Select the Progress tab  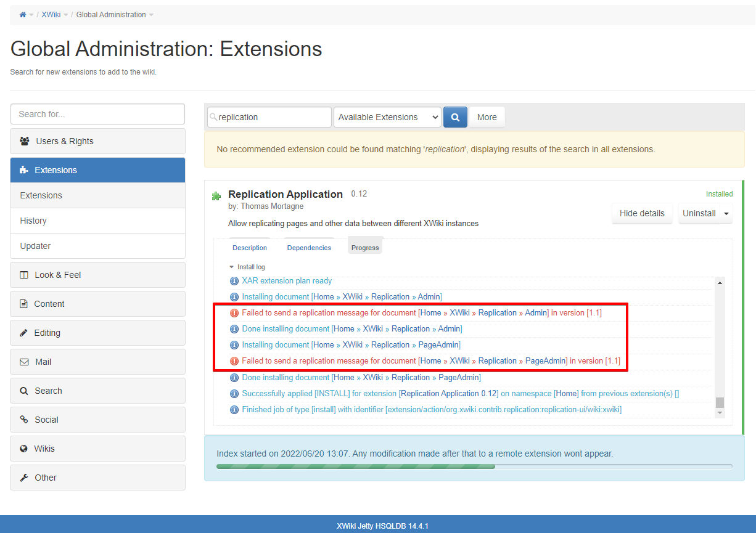(365, 248)
